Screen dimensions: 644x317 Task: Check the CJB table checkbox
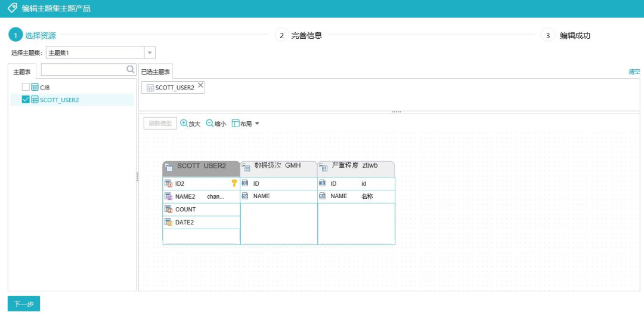click(x=26, y=87)
